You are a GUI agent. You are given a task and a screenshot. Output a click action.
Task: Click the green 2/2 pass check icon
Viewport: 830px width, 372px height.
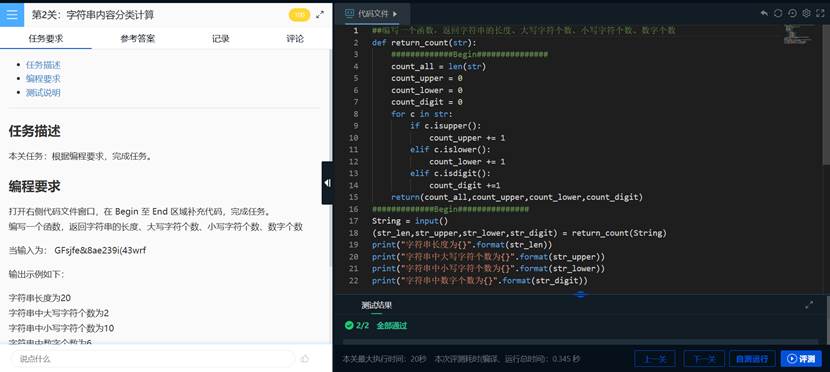(x=348, y=325)
